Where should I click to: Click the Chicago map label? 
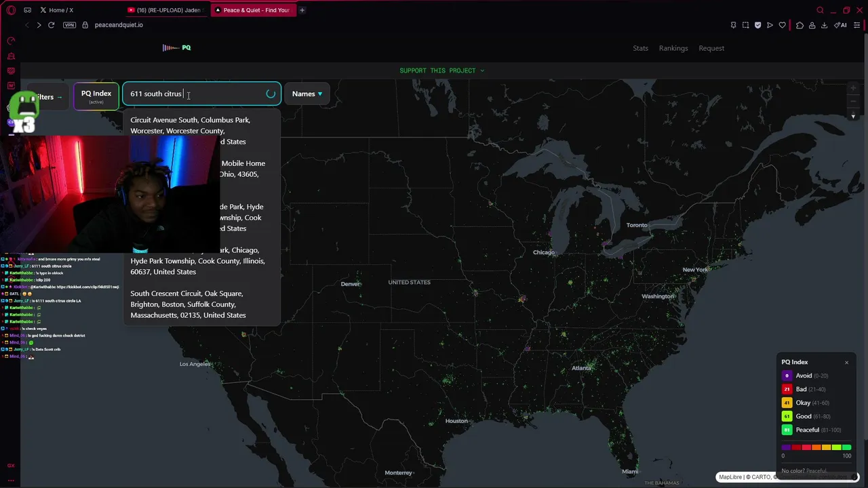[x=544, y=252]
